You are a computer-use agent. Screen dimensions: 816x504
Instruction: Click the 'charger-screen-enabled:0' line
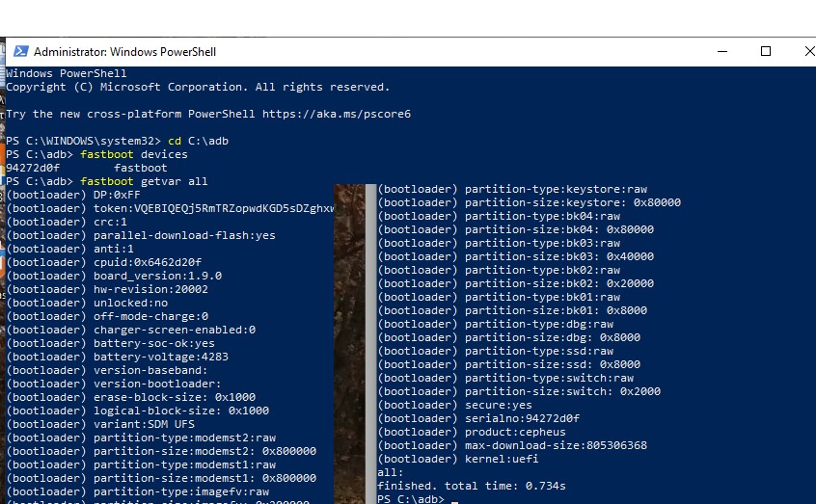tap(130, 331)
